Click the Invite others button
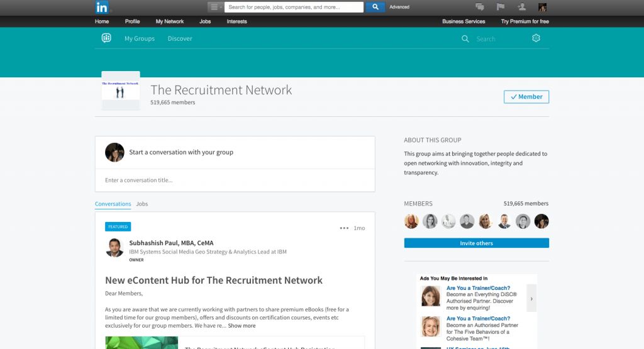The image size is (644, 349). pyautogui.click(x=477, y=243)
